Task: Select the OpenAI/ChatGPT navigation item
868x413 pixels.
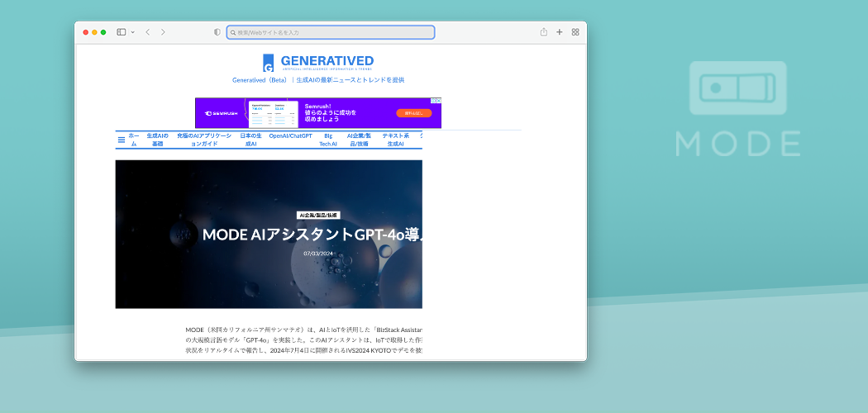Action: pos(291,135)
